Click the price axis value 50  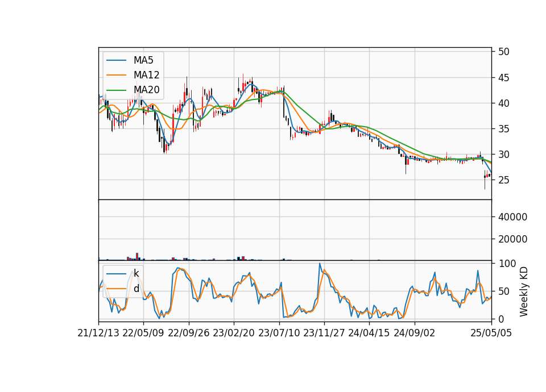[503, 52]
